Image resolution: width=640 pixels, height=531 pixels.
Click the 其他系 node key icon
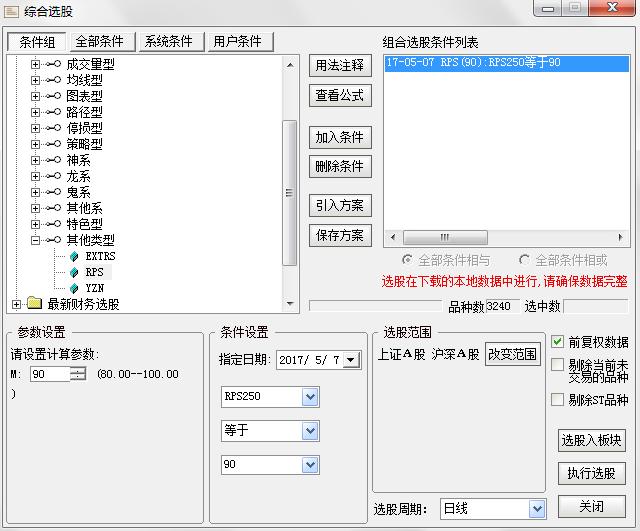[53, 208]
